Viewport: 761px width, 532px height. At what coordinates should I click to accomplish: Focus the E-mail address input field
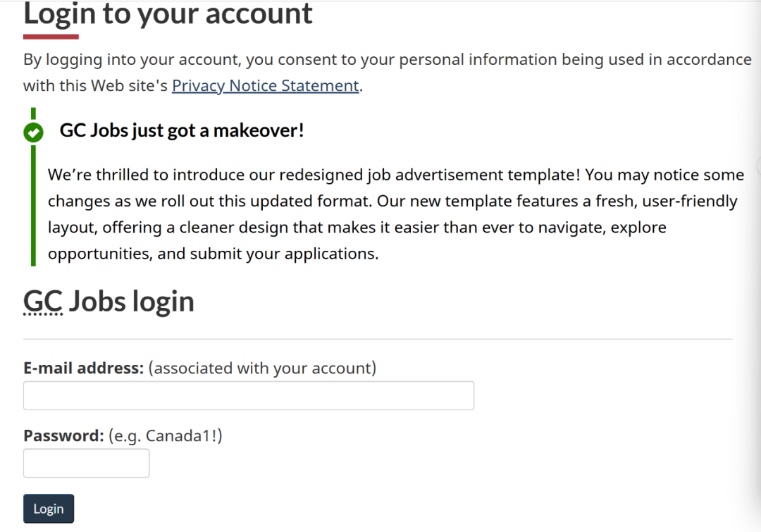(x=248, y=396)
